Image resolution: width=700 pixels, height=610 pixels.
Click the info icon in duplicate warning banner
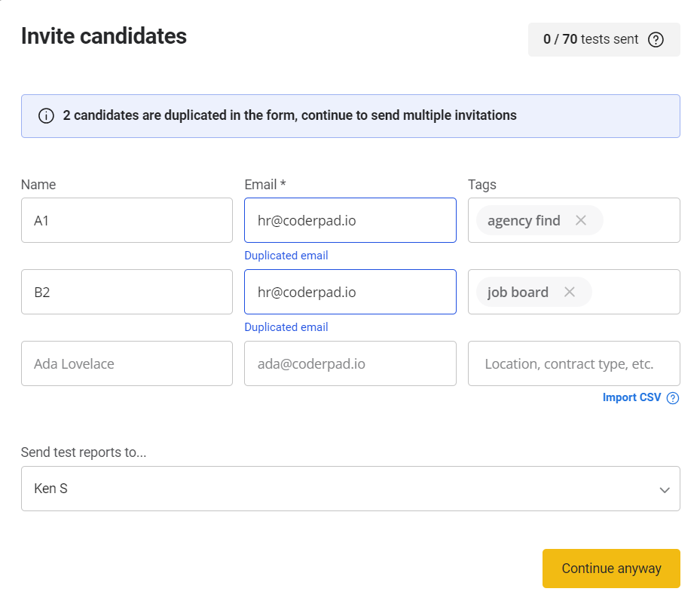pyautogui.click(x=46, y=116)
